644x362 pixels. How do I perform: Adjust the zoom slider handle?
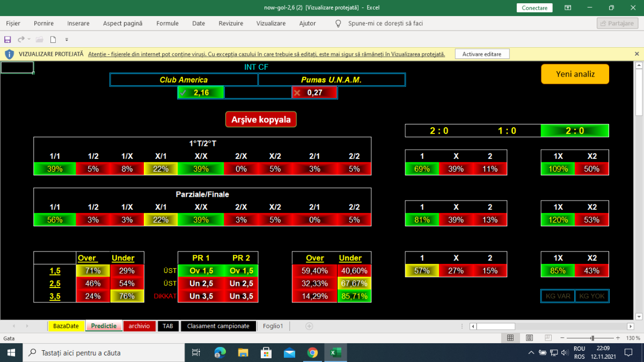(592, 338)
